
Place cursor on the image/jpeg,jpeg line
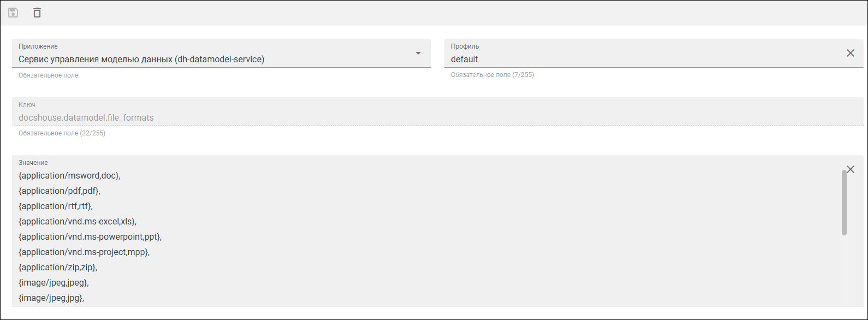point(53,282)
